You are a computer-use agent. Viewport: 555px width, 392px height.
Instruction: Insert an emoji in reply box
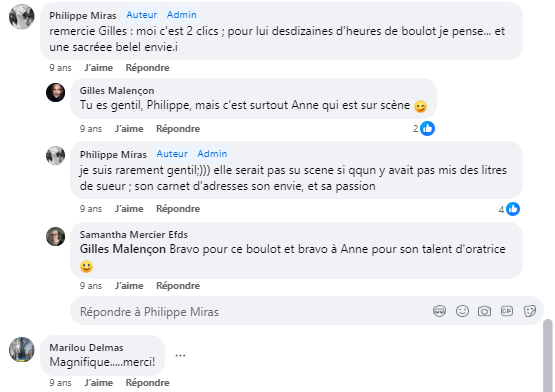[x=462, y=311]
